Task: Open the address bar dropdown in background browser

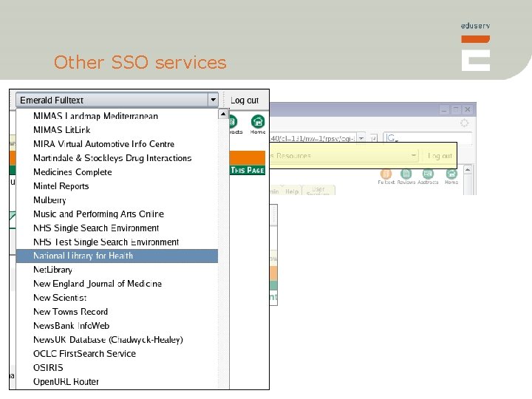Action: point(361,138)
